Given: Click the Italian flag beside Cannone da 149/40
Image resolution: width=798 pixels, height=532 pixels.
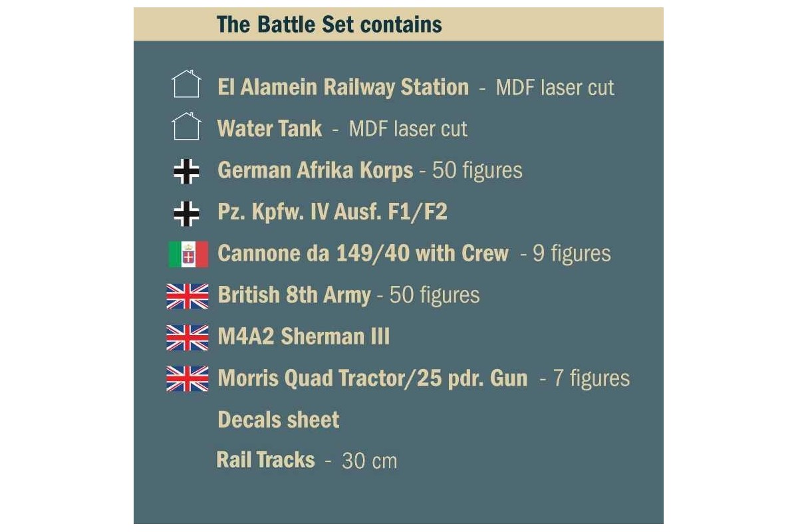Looking at the screenshot, I should (188, 255).
